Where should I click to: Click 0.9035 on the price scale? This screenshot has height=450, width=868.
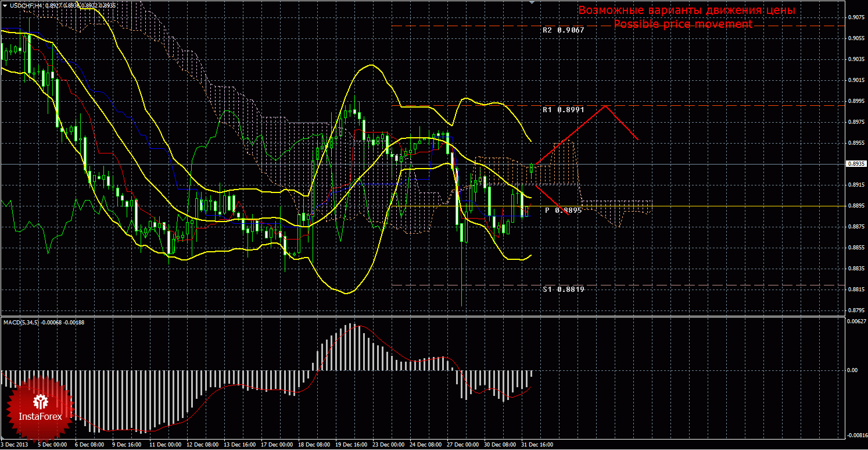pyautogui.click(x=855, y=59)
